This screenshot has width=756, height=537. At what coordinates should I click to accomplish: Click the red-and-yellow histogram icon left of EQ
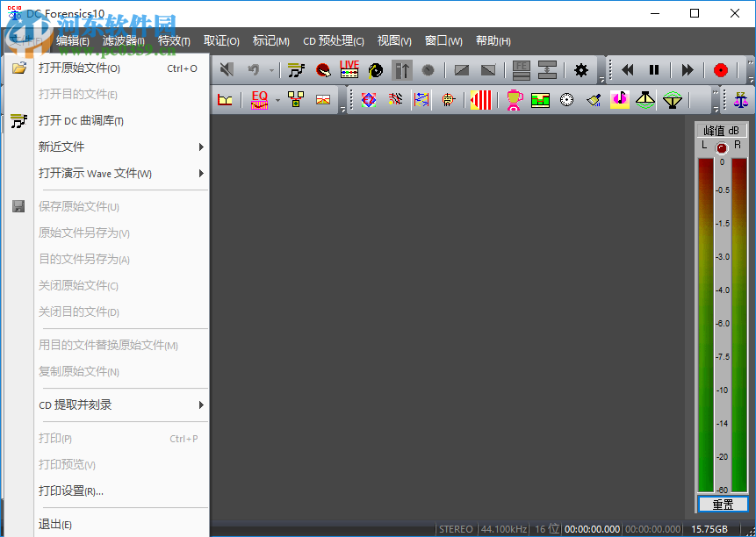coord(225,100)
